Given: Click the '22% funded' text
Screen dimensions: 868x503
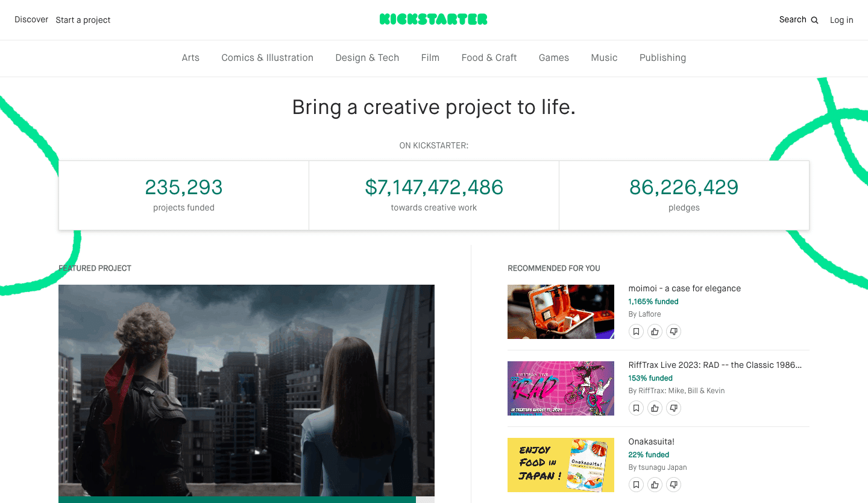Looking at the screenshot, I should tap(649, 455).
